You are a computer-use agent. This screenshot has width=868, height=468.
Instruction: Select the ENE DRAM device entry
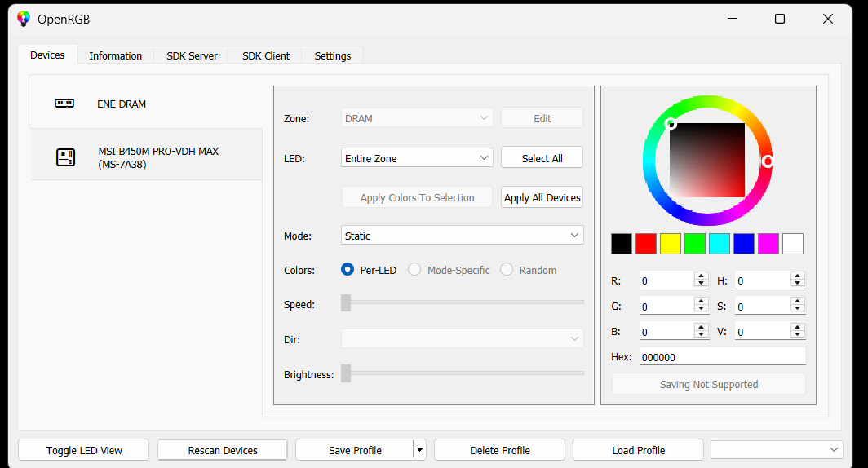point(146,104)
